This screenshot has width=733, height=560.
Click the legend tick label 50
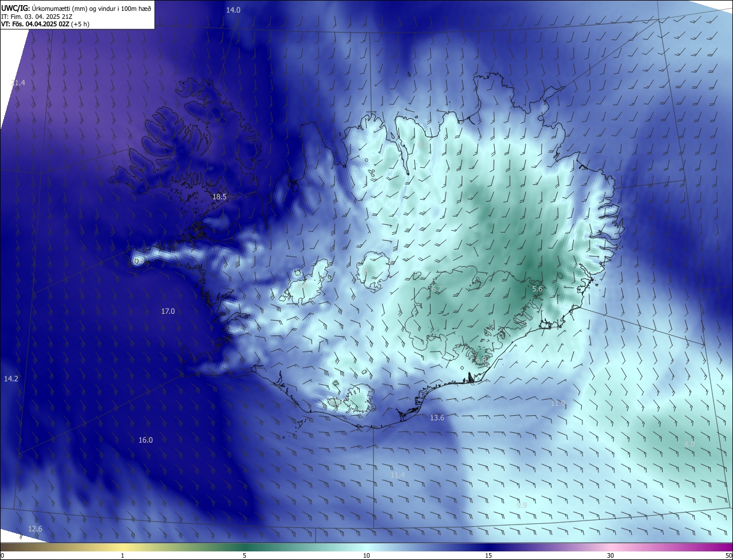[x=728, y=555]
